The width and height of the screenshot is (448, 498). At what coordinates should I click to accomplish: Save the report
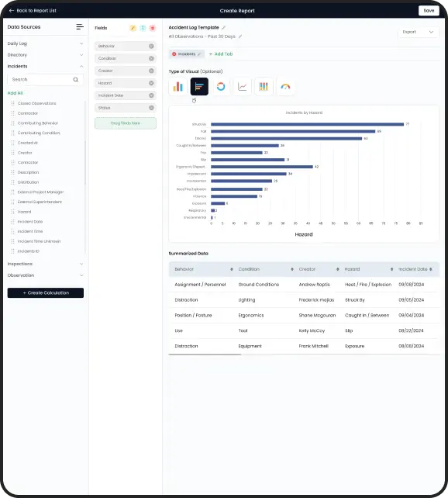429,11
